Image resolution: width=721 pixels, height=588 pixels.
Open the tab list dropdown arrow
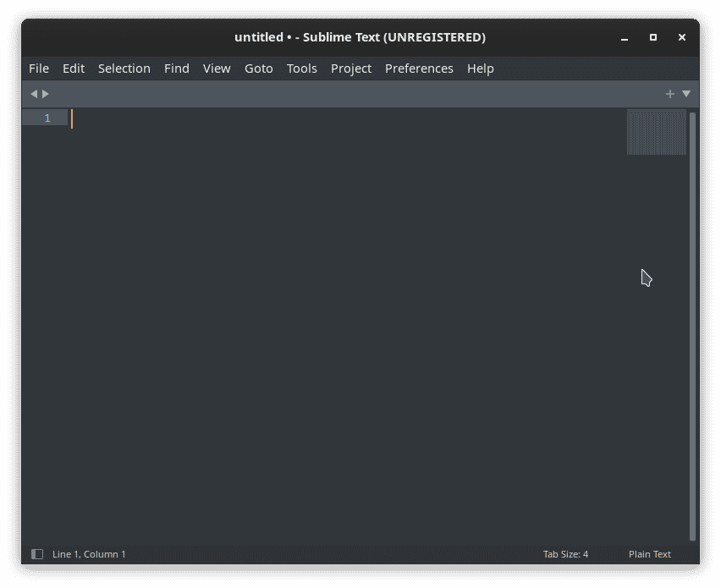tap(686, 94)
